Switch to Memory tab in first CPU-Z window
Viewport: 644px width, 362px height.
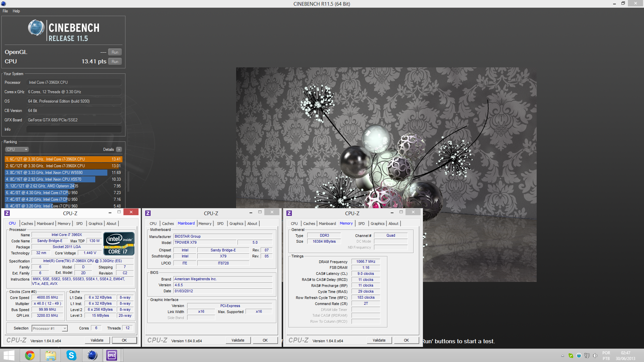click(x=64, y=224)
